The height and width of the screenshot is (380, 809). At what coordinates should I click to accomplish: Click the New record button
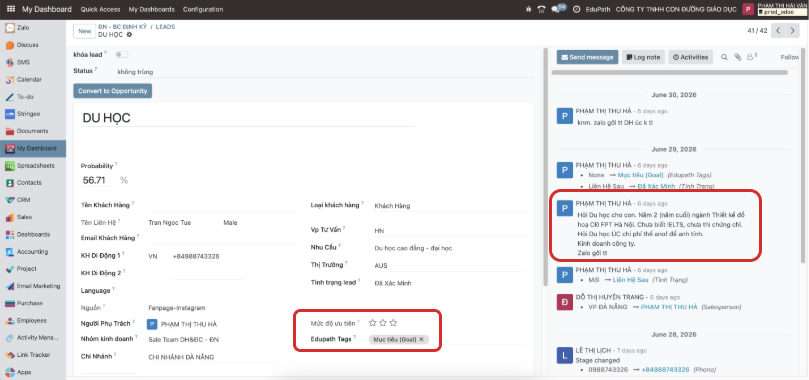84,31
